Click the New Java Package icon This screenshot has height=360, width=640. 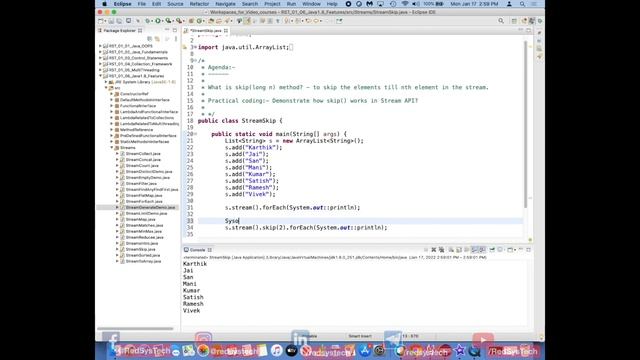[191, 21]
